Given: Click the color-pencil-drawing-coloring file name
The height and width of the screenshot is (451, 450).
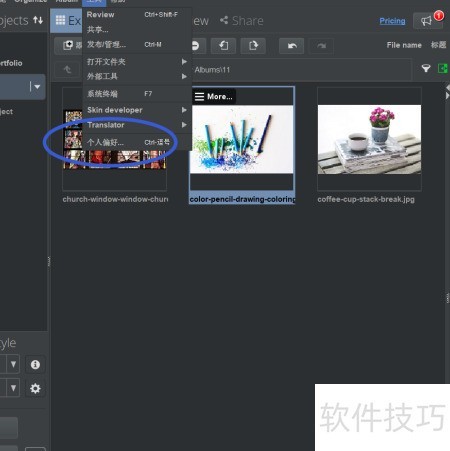Looking at the screenshot, I should click(242, 199).
